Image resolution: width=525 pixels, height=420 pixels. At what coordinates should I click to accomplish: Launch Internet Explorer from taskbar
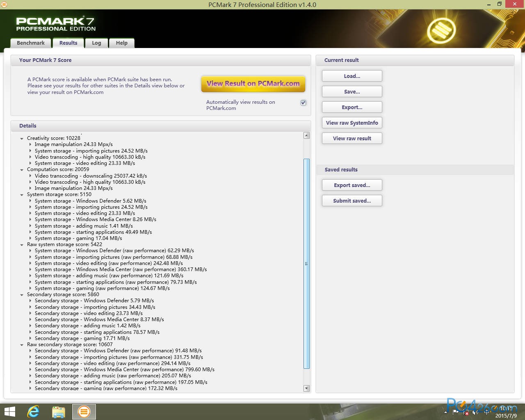tap(33, 411)
